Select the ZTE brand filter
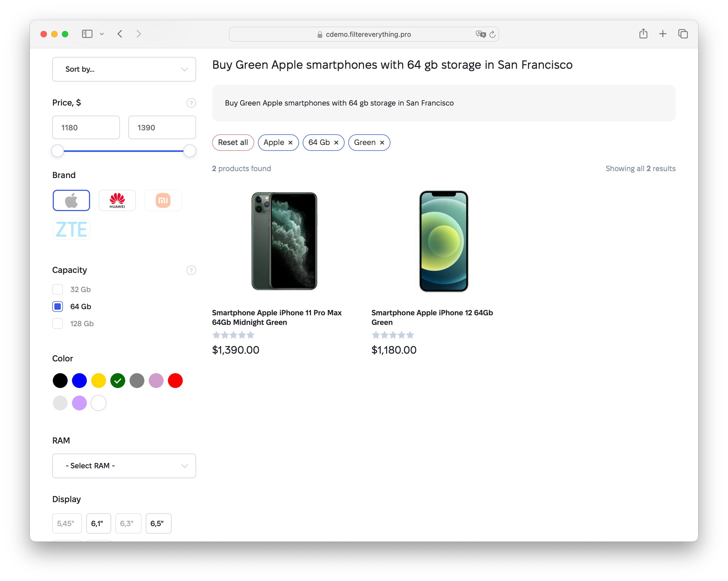This screenshot has height=581, width=728. pyautogui.click(x=71, y=229)
